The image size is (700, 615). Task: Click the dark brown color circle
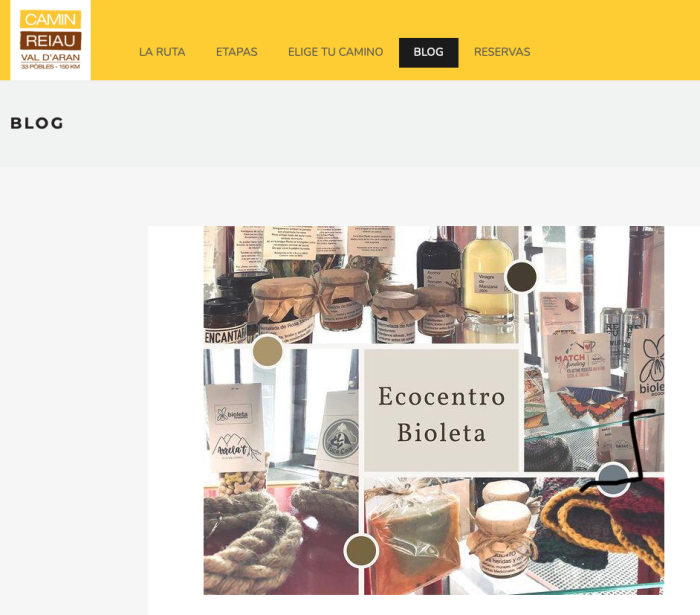click(521, 277)
